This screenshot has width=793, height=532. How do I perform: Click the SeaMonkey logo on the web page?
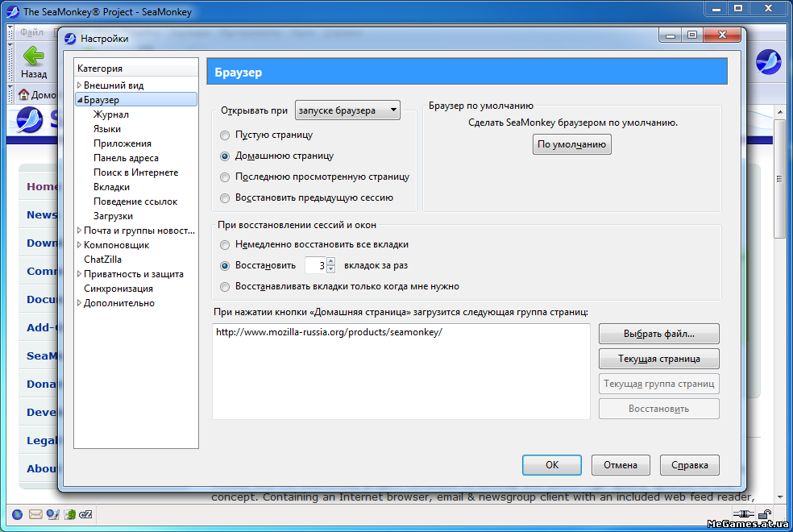[29, 120]
